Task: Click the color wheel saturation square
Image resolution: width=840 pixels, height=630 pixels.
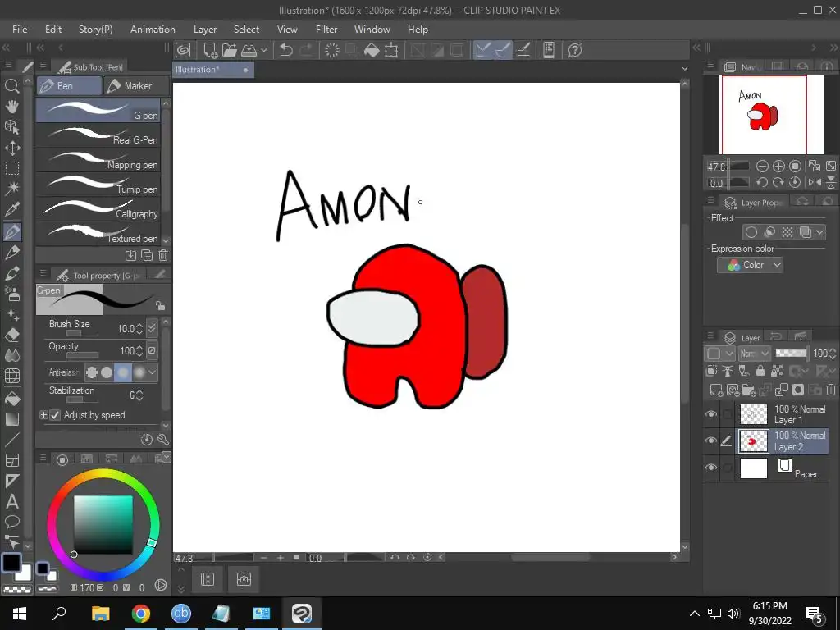Action: pyautogui.click(x=103, y=524)
